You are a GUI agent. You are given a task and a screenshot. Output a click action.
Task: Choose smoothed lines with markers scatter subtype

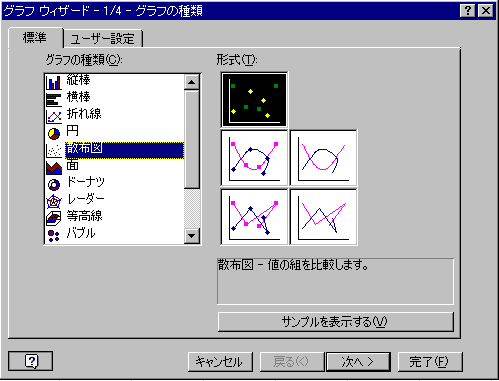[254, 158]
